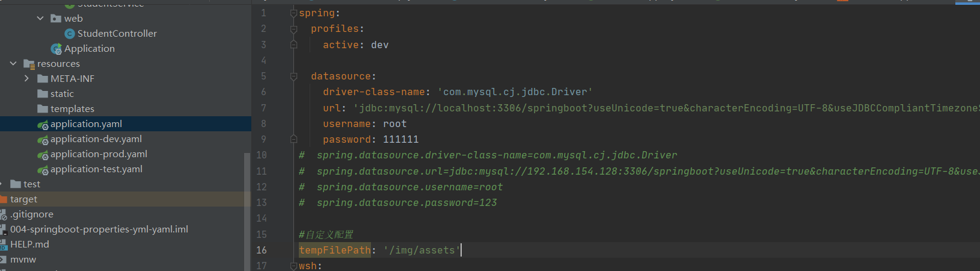Screen dimensions: 980x271
Task: Click the 'spring:' key on line 1
Action: click(x=319, y=13)
